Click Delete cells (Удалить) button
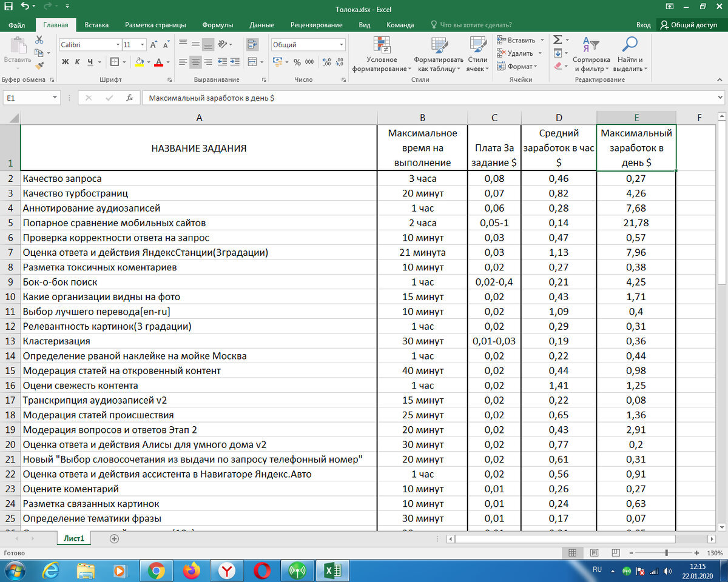This screenshot has height=582, width=728. 519,53
